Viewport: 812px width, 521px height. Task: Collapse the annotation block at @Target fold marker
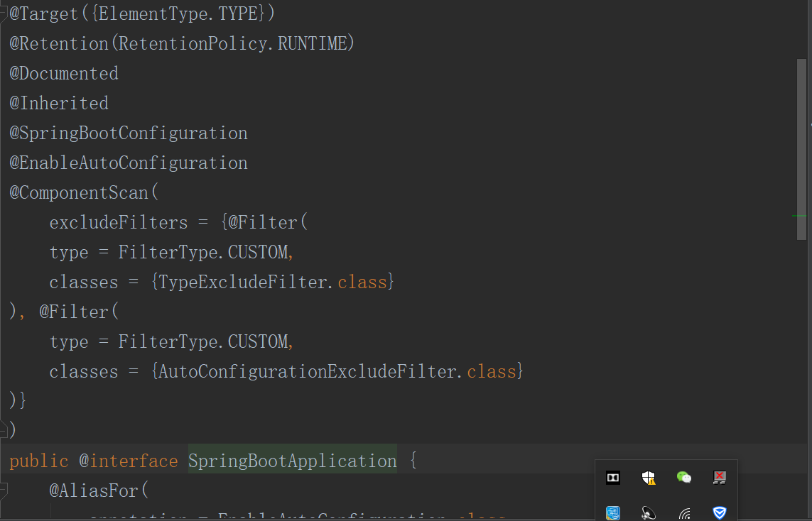point(3,14)
